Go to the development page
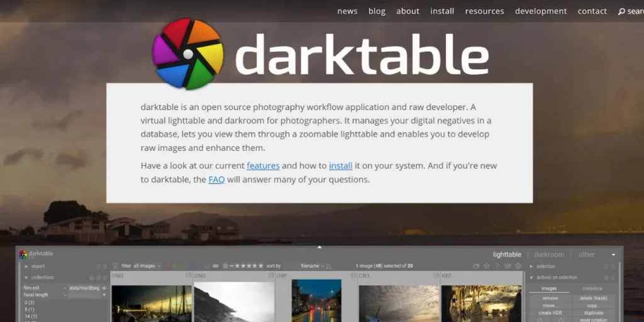Screen dimensions: 644x322 [x=540, y=11]
